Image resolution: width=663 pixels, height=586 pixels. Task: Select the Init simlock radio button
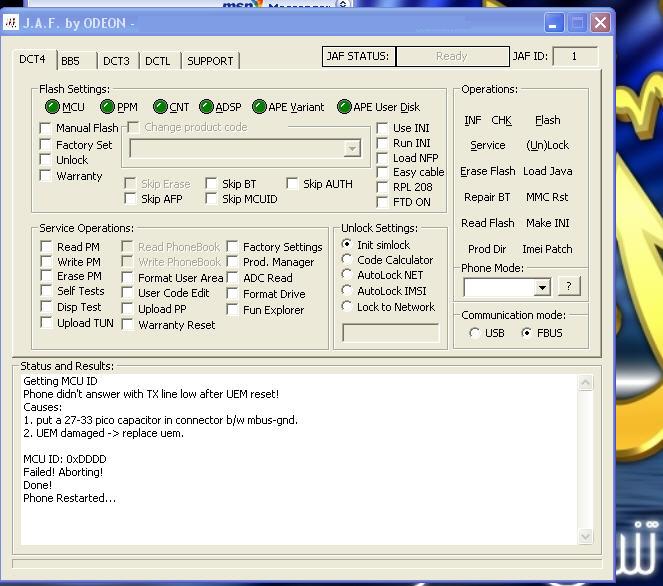(347, 244)
